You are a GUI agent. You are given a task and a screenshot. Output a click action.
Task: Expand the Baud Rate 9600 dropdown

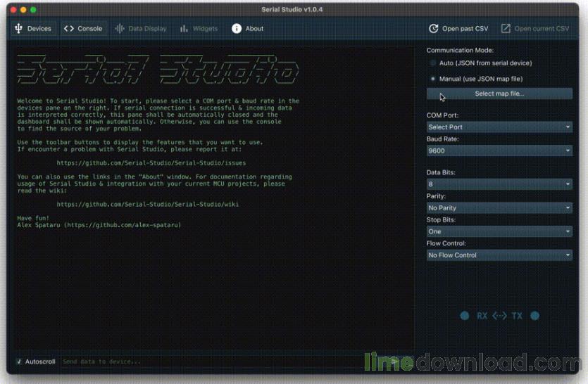pos(499,151)
